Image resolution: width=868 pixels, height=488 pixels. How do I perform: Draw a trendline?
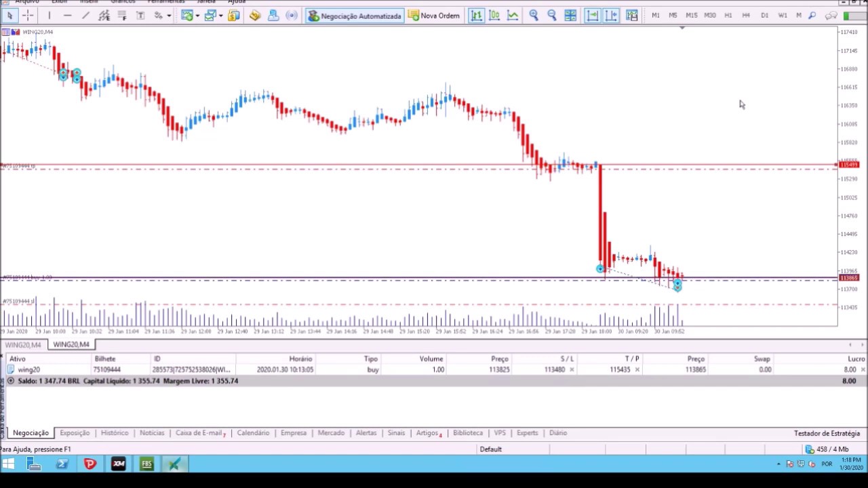[x=85, y=15]
